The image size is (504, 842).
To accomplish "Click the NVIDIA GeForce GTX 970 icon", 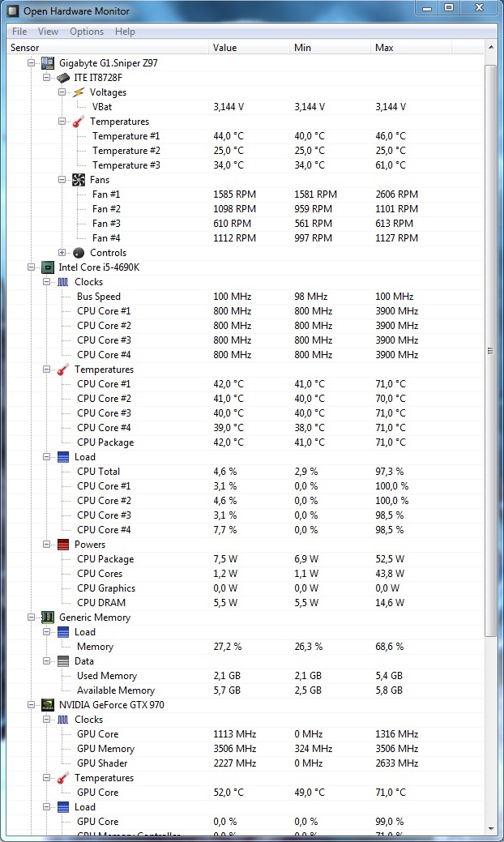I will pos(48,705).
